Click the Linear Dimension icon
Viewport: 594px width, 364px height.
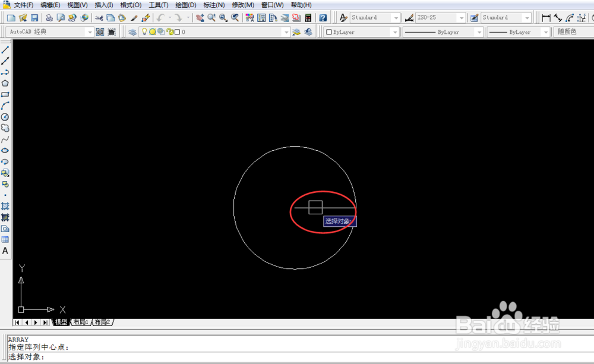click(x=546, y=18)
